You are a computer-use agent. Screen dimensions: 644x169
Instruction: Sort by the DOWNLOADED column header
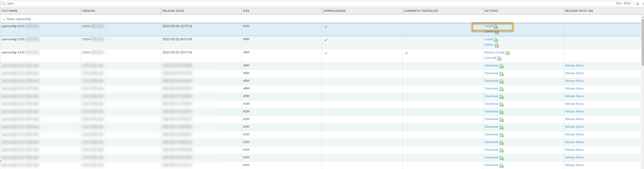point(362,11)
